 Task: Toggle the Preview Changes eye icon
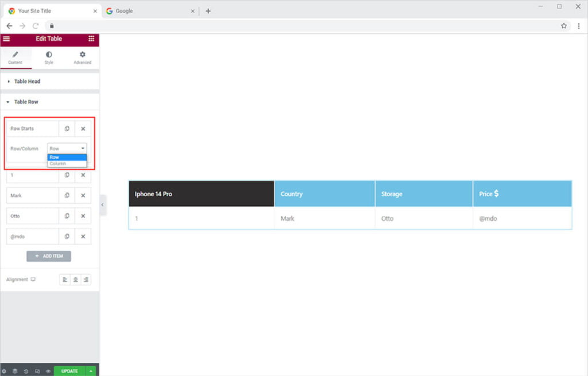(48, 371)
